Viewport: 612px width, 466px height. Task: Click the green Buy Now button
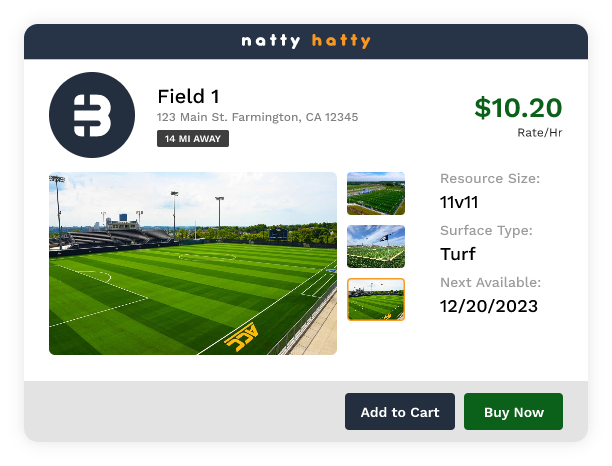click(513, 412)
